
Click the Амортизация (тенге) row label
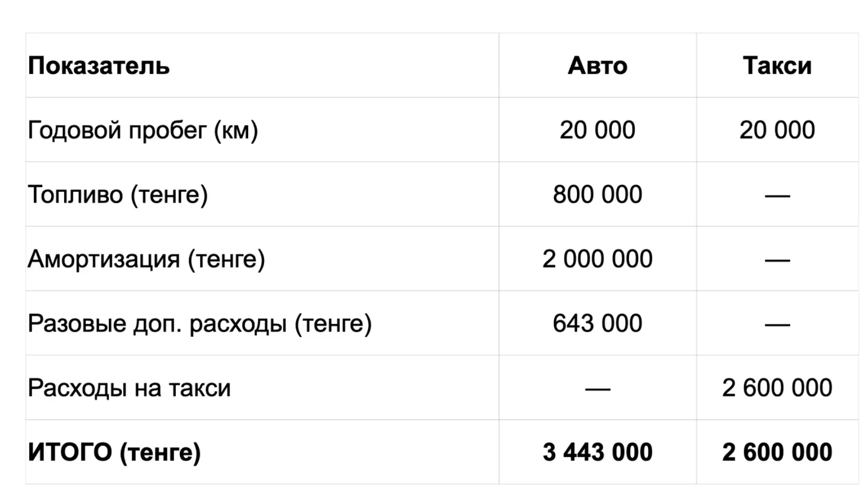(146, 259)
